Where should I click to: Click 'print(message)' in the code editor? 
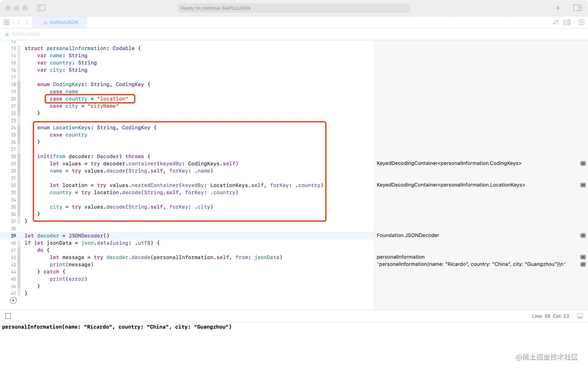[x=72, y=265]
